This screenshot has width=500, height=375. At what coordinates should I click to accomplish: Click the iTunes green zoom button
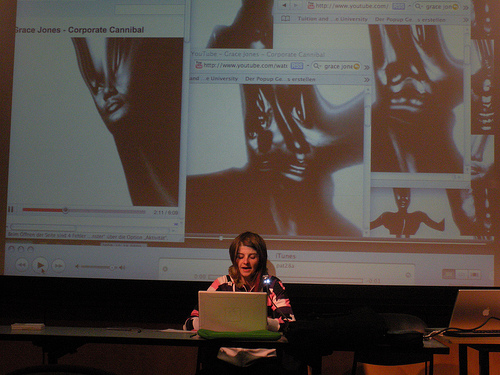click(x=30, y=249)
